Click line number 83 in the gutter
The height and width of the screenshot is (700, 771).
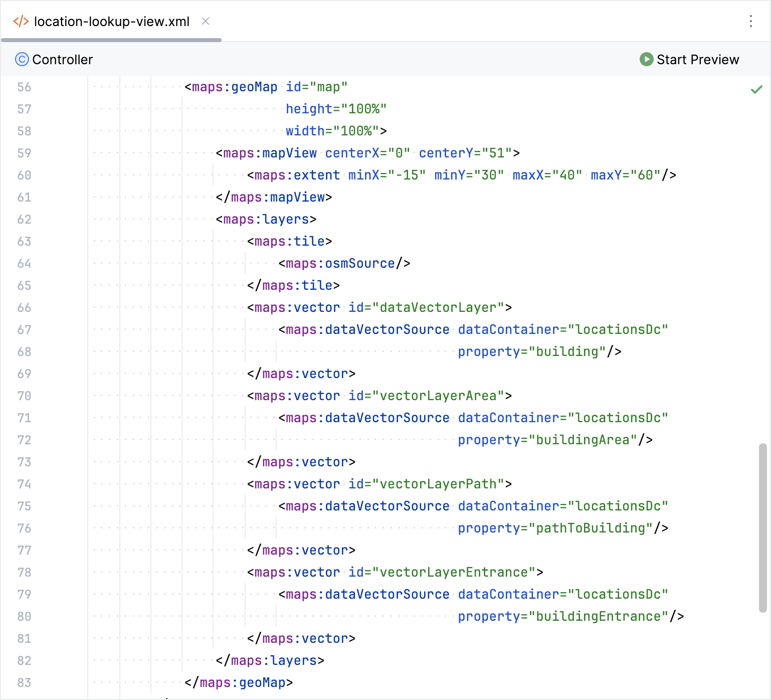pos(24,683)
